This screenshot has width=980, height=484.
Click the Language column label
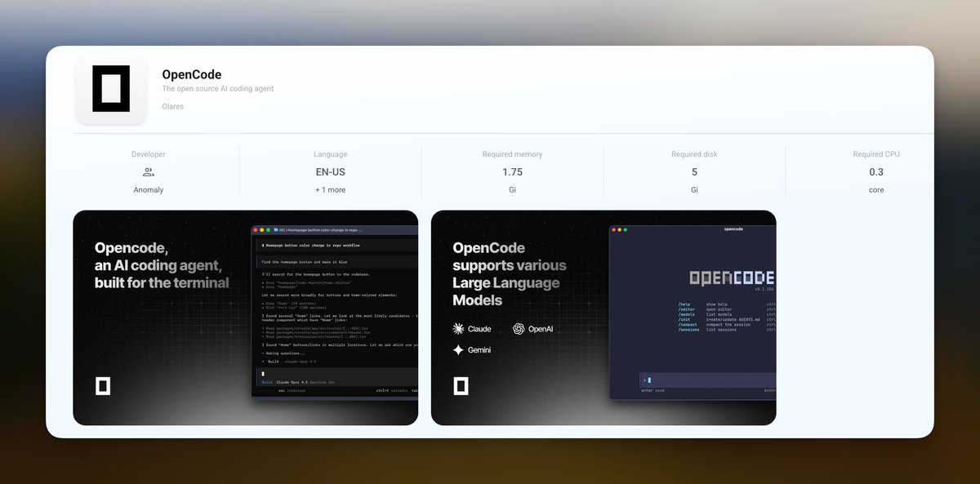pyautogui.click(x=331, y=154)
